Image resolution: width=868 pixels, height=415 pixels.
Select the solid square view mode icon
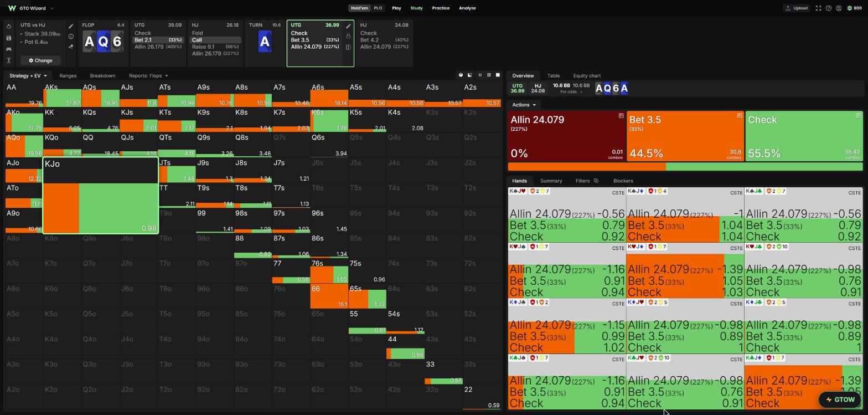498,75
